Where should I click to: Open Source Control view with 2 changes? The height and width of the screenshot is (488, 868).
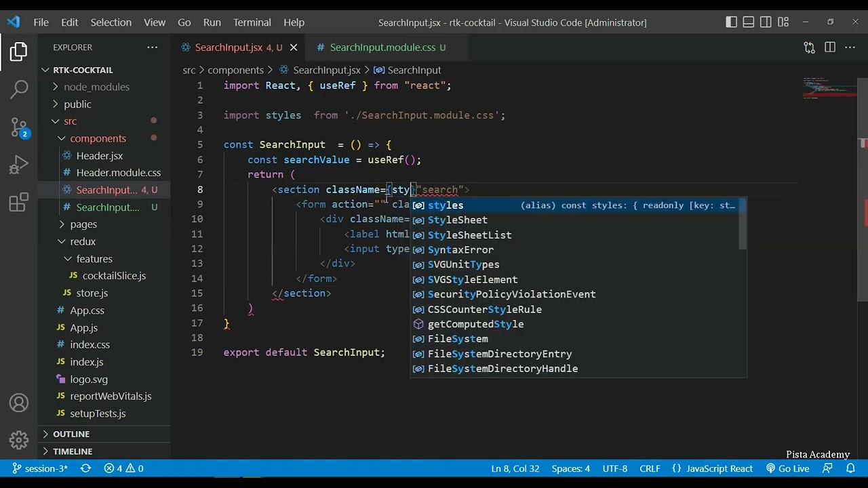pos(19,127)
